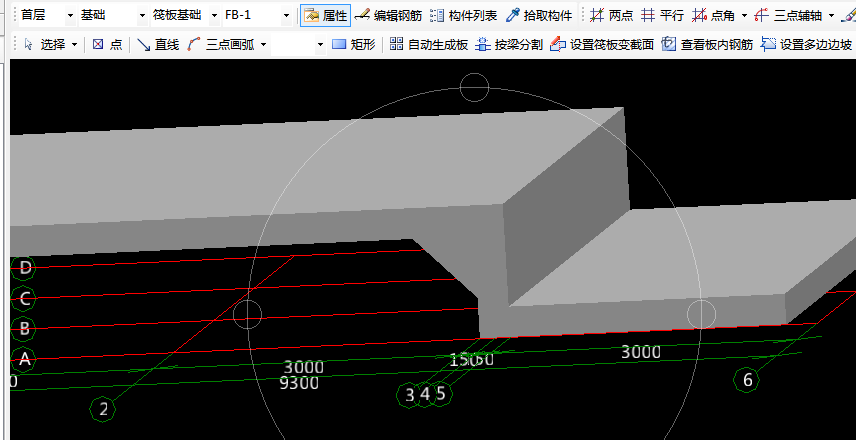Click the 编辑钢筋 edit rebar icon

coord(362,16)
